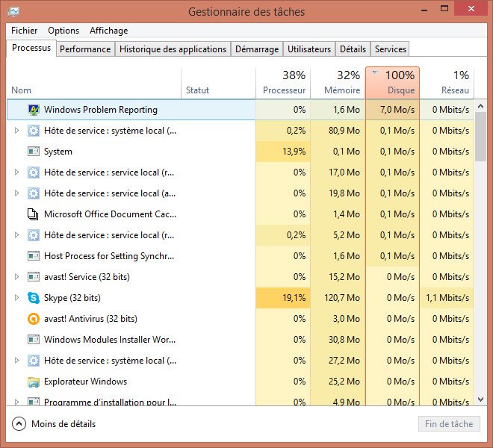Select the System process name
493x448 pixels.
coord(58,152)
